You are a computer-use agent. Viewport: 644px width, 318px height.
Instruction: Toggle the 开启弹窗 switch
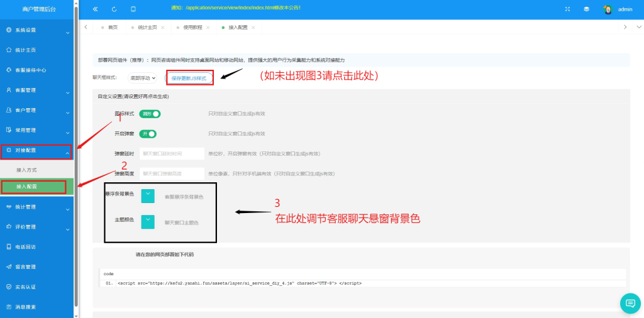pyautogui.click(x=148, y=134)
